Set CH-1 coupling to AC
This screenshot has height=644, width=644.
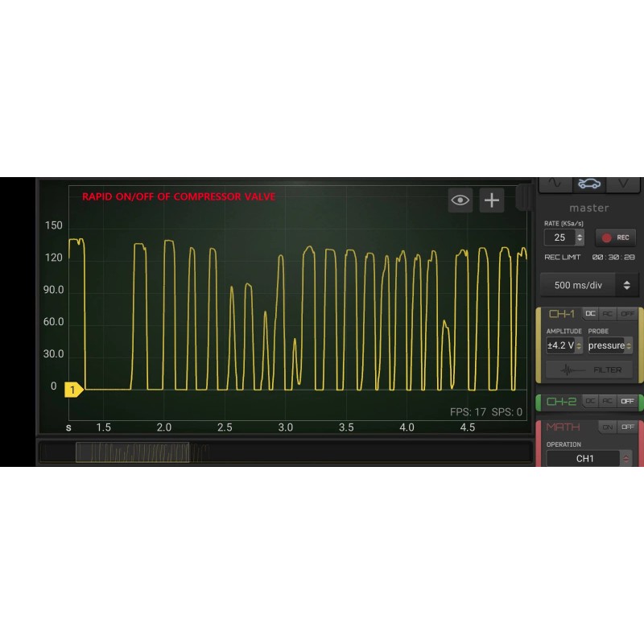(609, 314)
